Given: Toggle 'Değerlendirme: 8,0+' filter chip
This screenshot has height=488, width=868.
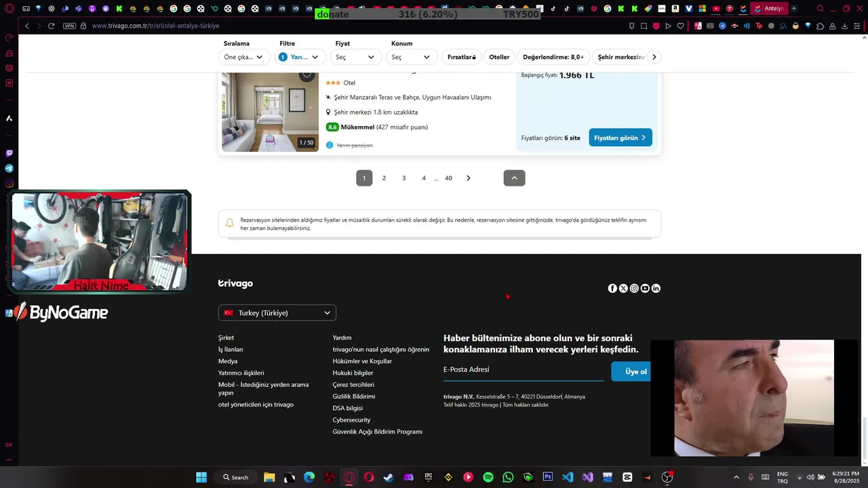Looking at the screenshot, I should [553, 57].
